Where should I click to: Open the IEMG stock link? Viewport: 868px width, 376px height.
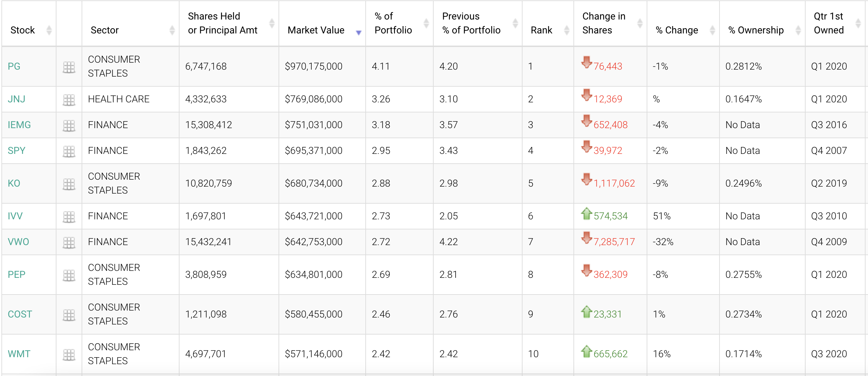[x=19, y=125]
